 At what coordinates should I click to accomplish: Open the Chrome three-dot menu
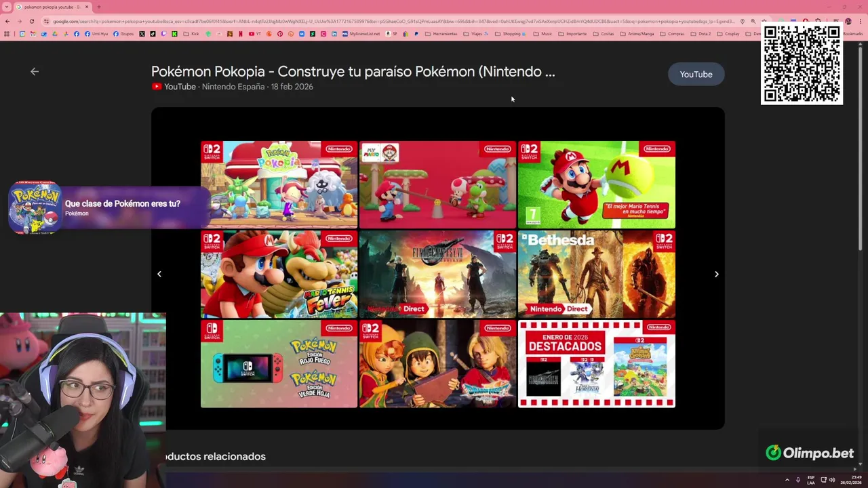click(x=860, y=21)
